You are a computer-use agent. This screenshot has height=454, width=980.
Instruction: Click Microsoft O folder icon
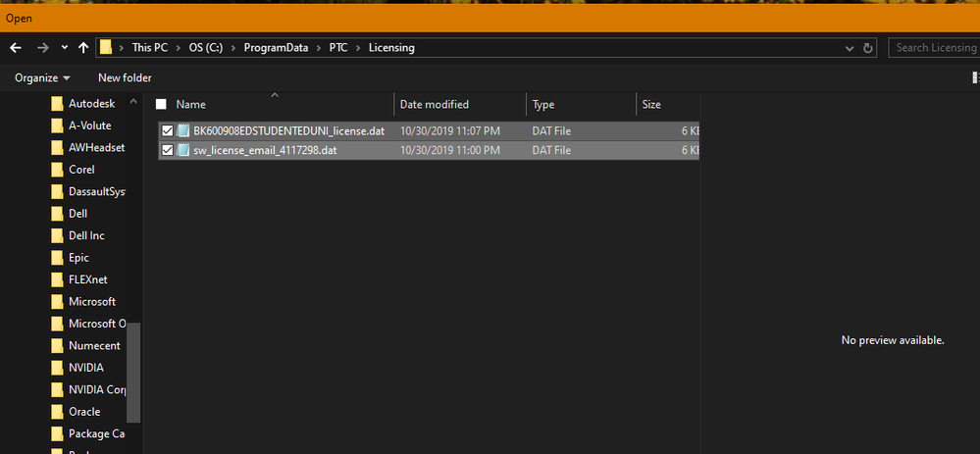58,324
